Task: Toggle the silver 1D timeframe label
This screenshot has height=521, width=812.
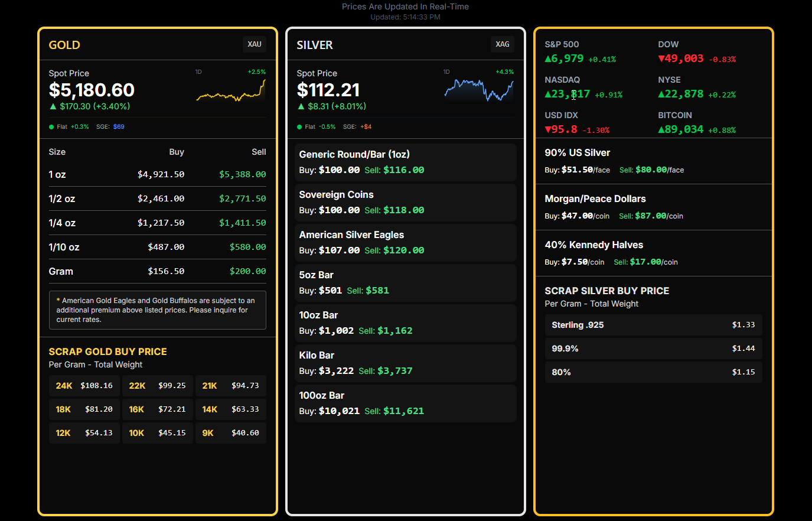Action: [x=446, y=71]
